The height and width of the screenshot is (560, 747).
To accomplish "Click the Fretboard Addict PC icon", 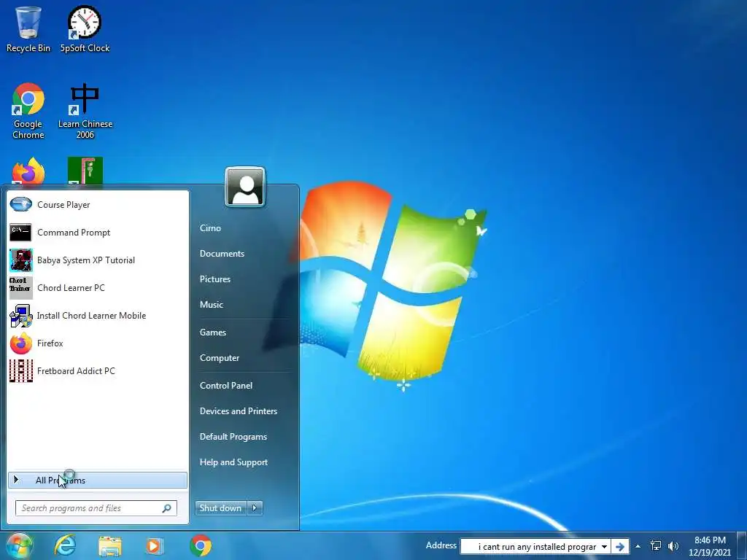I will (x=21, y=371).
